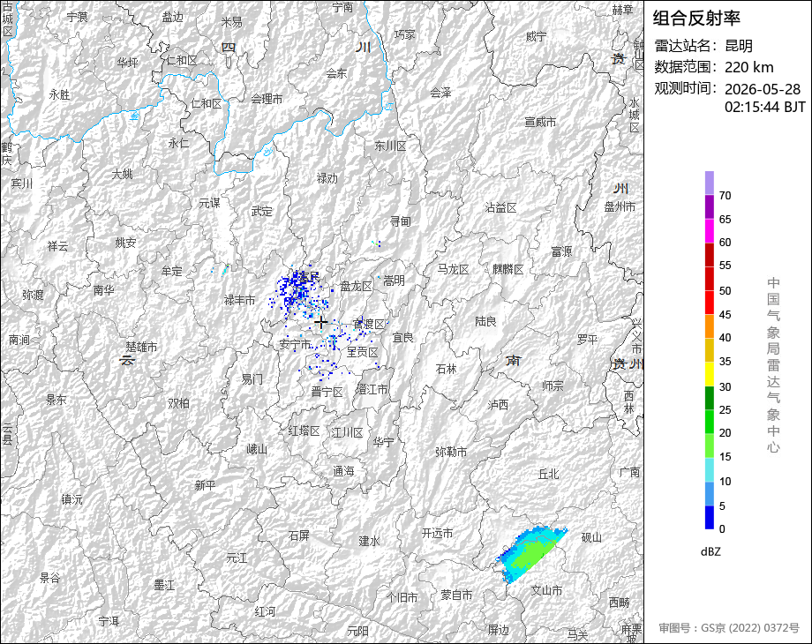The height and width of the screenshot is (644, 812).
Task: Click the 组合反射率 title
Action: click(696, 19)
